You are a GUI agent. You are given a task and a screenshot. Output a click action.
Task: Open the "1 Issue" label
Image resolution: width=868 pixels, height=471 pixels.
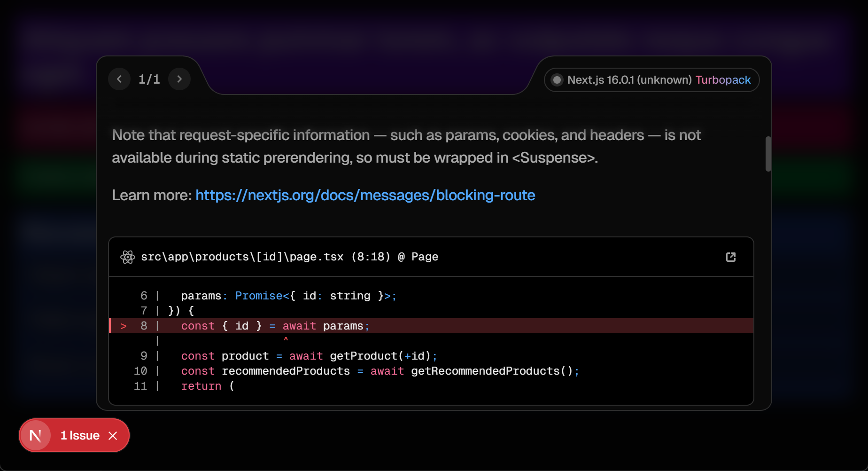click(x=80, y=436)
